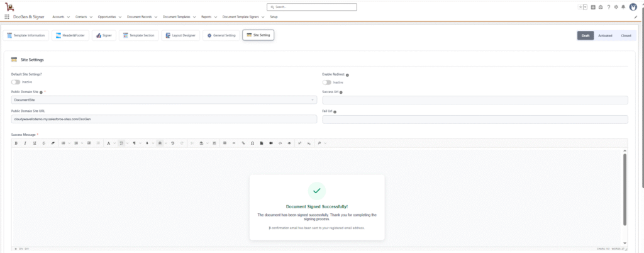Click the Signer tab button

[104, 35]
